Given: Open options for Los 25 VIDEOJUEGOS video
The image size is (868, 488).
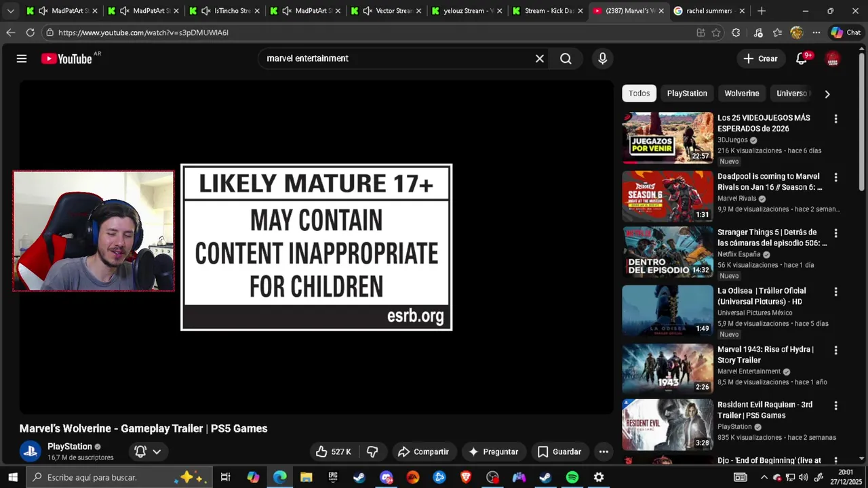Looking at the screenshot, I should 835,119.
